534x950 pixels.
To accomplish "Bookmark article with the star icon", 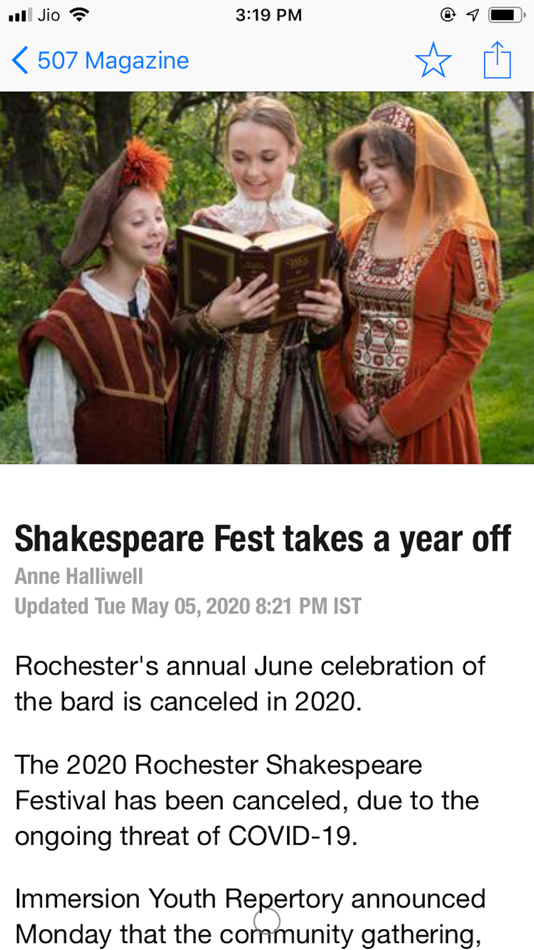I will pyautogui.click(x=433, y=60).
